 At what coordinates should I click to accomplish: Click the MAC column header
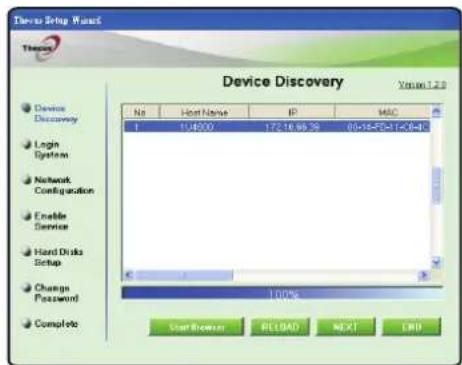coord(383,112)
